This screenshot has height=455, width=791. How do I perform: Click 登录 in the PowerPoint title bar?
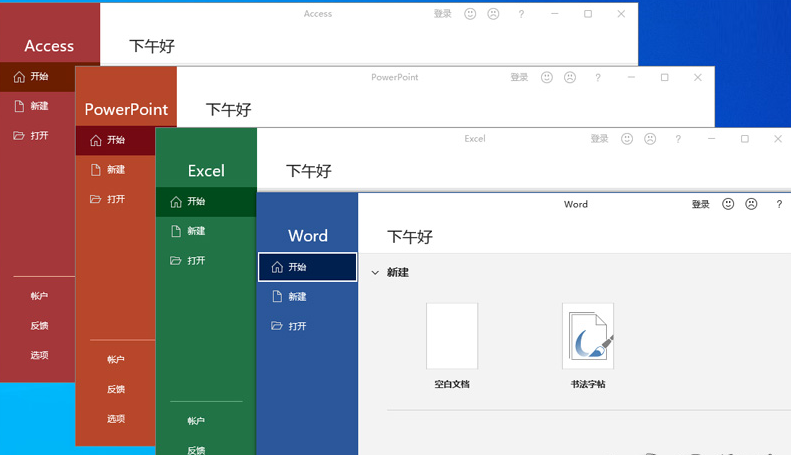(x=519, y=77)
